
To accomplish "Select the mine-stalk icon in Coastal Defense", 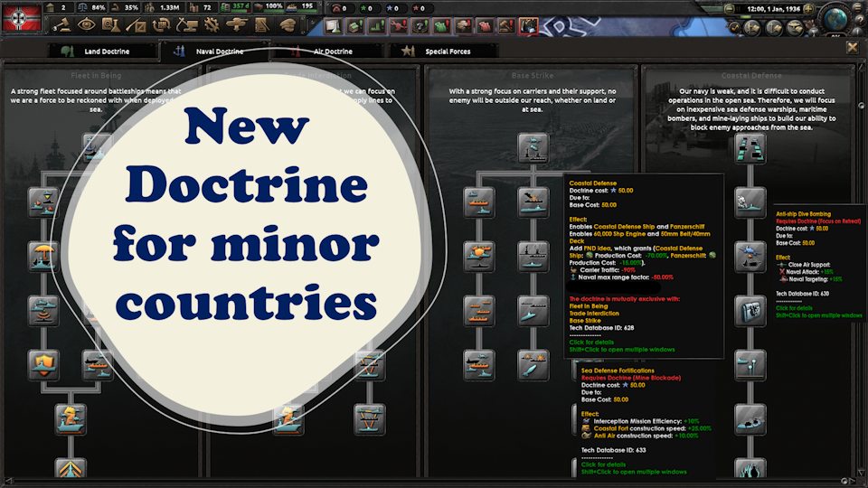I will click(x=750, y=364).
